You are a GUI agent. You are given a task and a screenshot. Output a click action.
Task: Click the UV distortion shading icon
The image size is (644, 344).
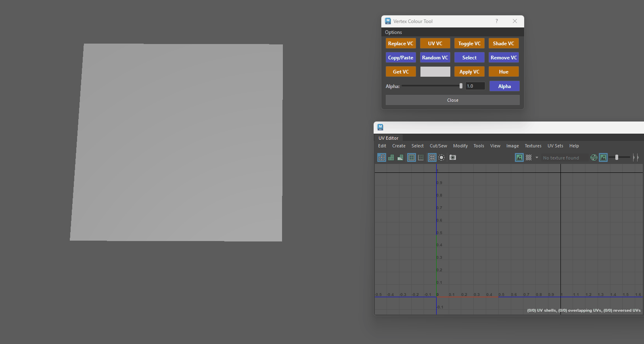(400, 157)
